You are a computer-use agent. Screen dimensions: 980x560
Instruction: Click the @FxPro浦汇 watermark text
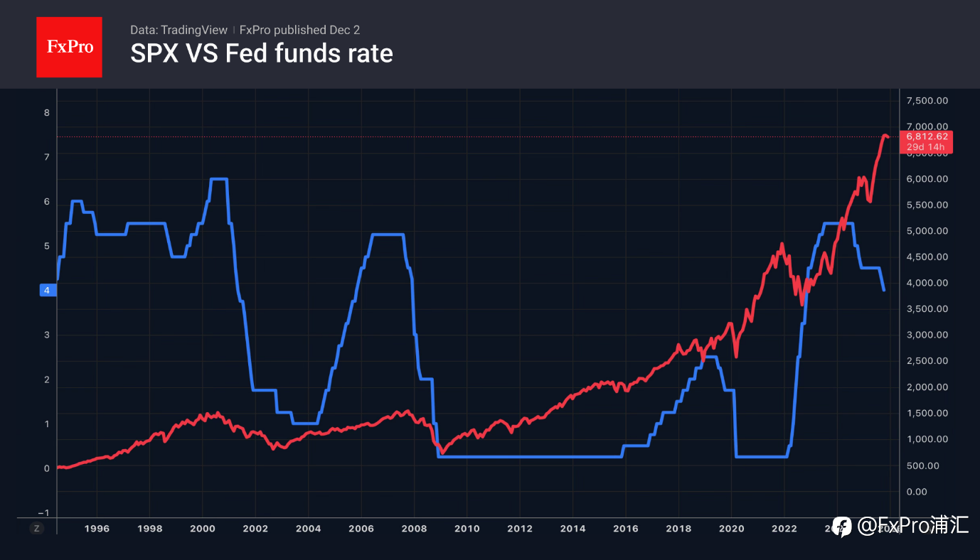click(x=913, y=526)
